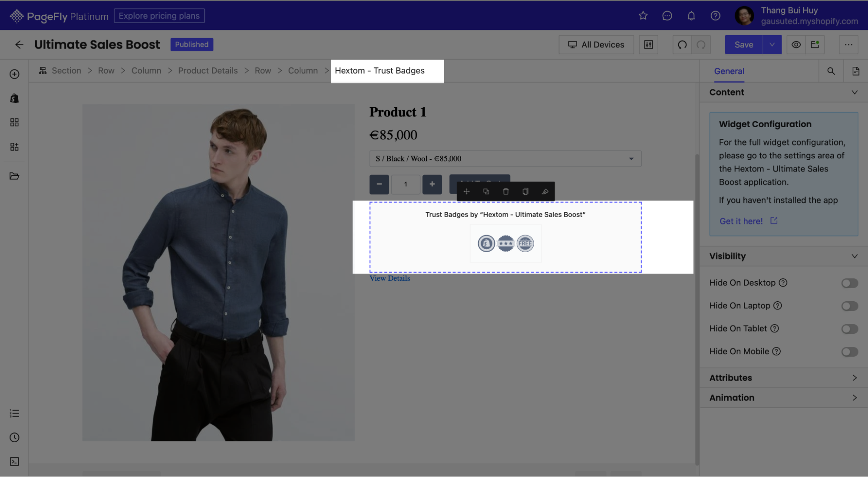Expand the Animation section

click(x=784, y=398)
